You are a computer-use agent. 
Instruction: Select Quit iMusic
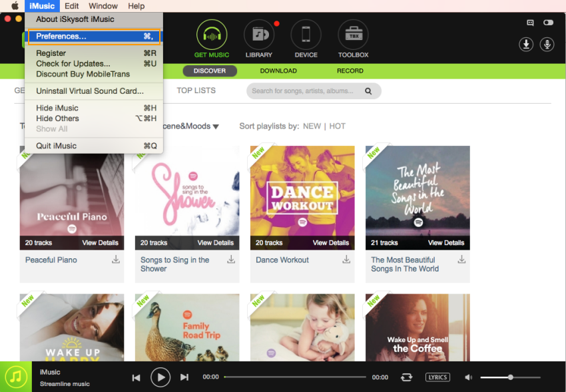94,146
